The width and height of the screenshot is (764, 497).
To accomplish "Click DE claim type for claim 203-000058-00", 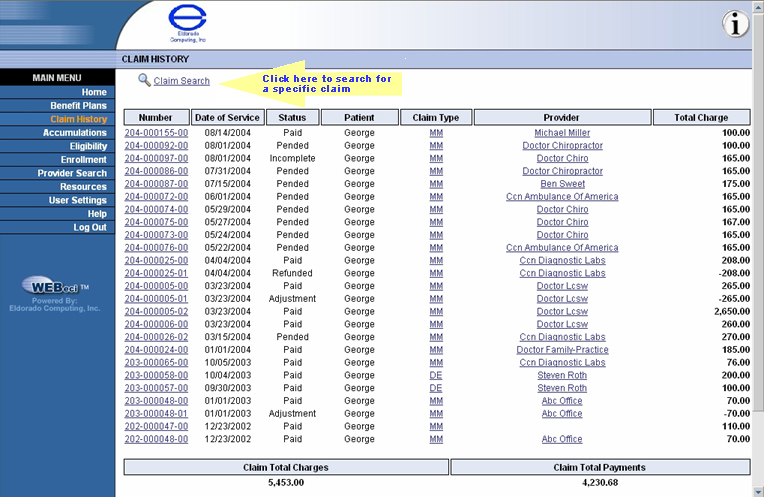I will pos(436,375).
